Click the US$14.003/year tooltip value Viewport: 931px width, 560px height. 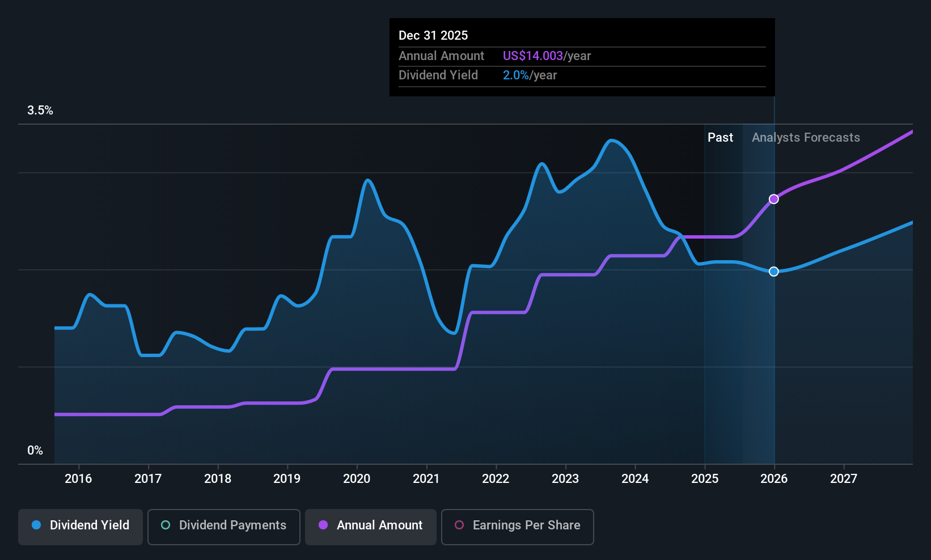(x=547, y=56)
